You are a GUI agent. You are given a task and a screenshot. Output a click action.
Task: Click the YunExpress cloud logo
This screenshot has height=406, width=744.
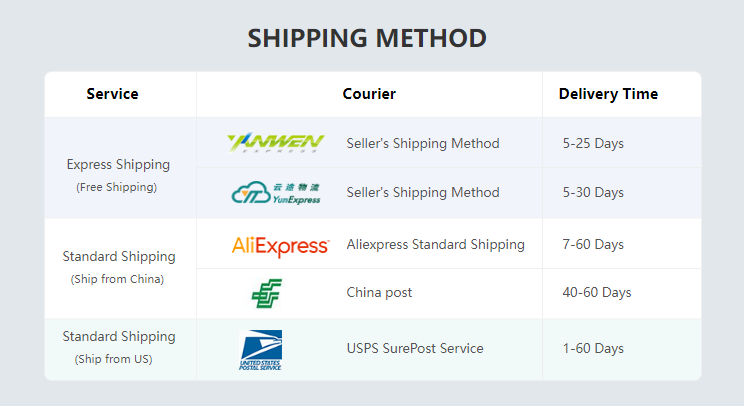coord(276,193)
